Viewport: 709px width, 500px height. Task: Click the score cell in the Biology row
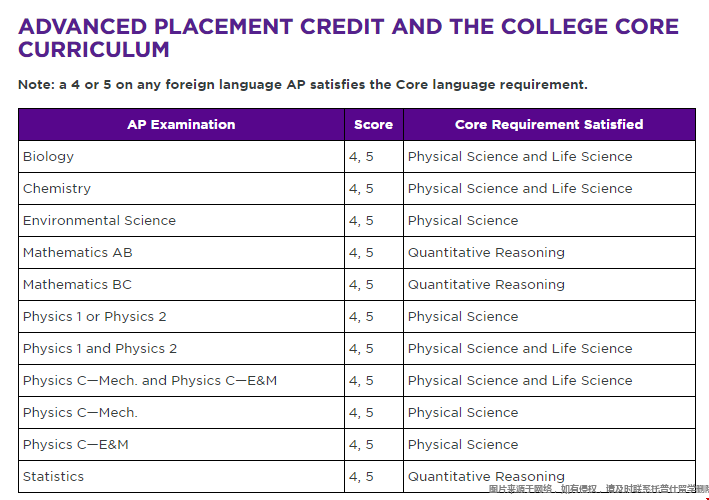(361, 157)
